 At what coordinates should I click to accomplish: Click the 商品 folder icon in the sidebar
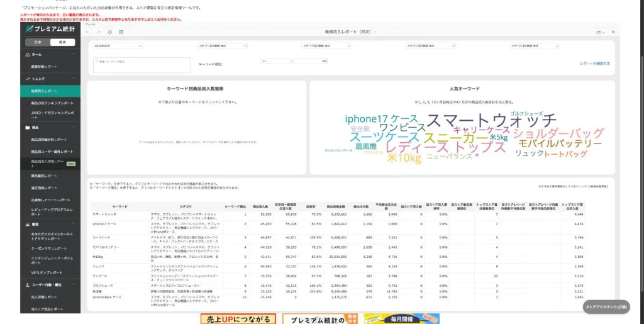28,127
